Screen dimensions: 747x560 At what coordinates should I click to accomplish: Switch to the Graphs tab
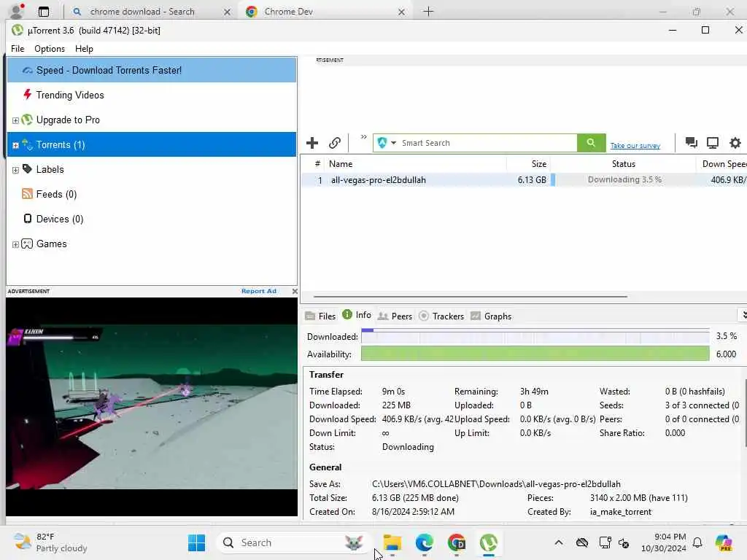click(x=491, y=316)
